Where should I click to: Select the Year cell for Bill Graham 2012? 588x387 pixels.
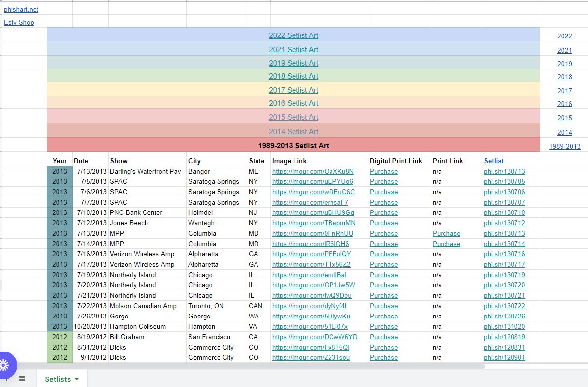click(x=60, y=337)
